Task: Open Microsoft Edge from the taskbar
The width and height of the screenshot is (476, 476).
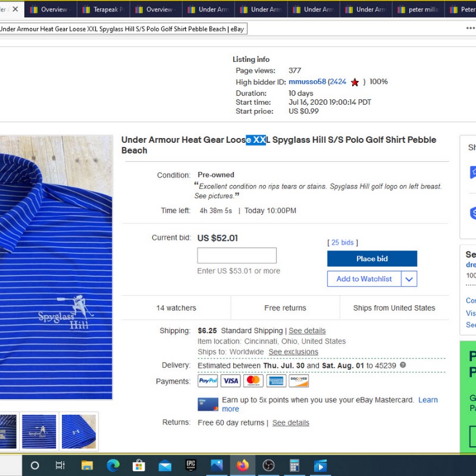Action: click(x=113, y=465)
